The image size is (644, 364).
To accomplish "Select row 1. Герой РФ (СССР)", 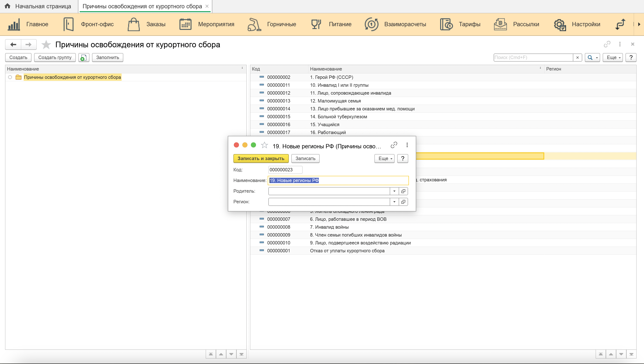I will click(443, 77).
